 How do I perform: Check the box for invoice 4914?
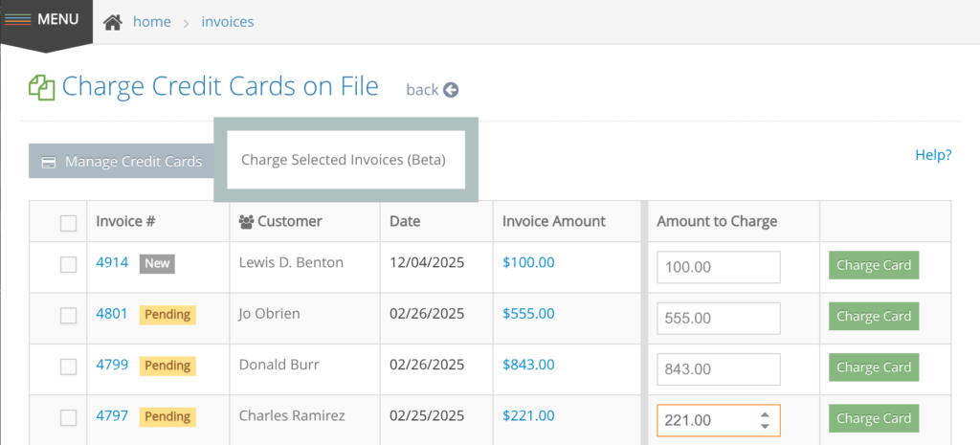[x=68, y=265]
